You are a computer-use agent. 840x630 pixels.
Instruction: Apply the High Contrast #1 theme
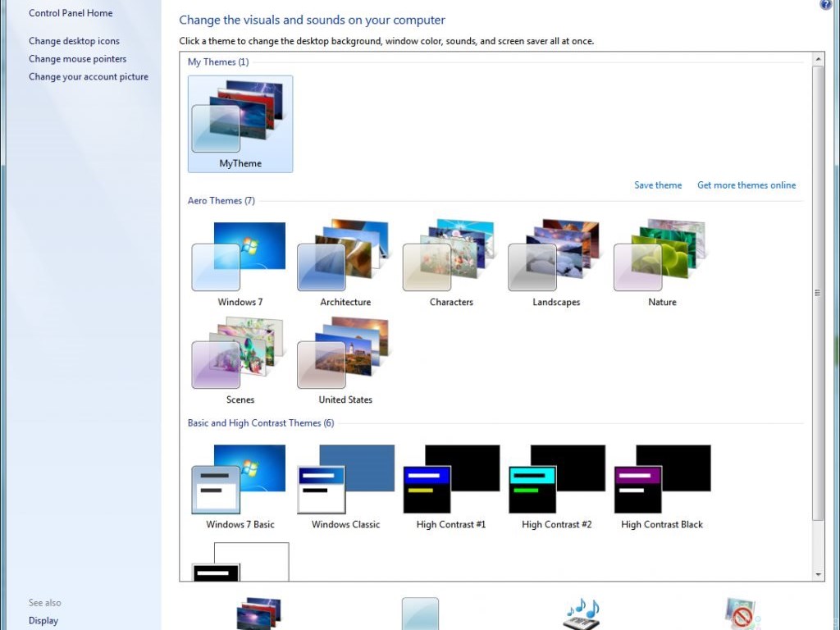coord(451,486)
